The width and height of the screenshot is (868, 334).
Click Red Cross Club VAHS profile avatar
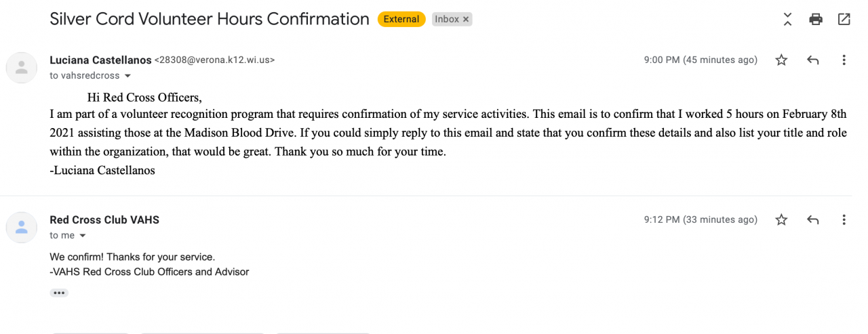[22, 227]
